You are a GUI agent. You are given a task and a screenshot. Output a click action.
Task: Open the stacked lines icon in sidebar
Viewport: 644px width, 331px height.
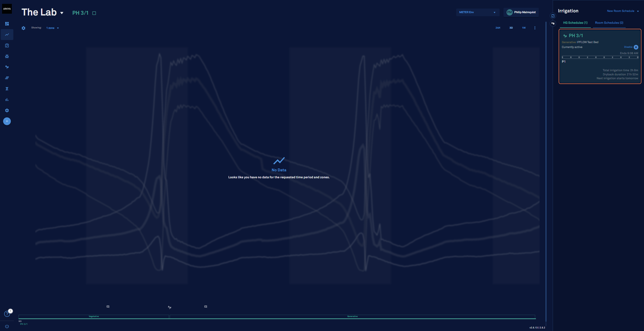coord(7,78)
